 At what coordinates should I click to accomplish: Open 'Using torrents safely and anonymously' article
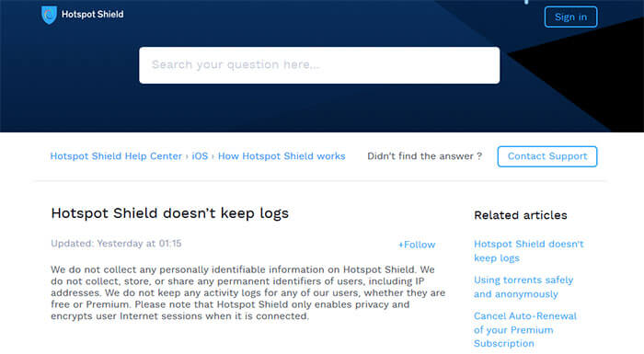pos(523,287)
